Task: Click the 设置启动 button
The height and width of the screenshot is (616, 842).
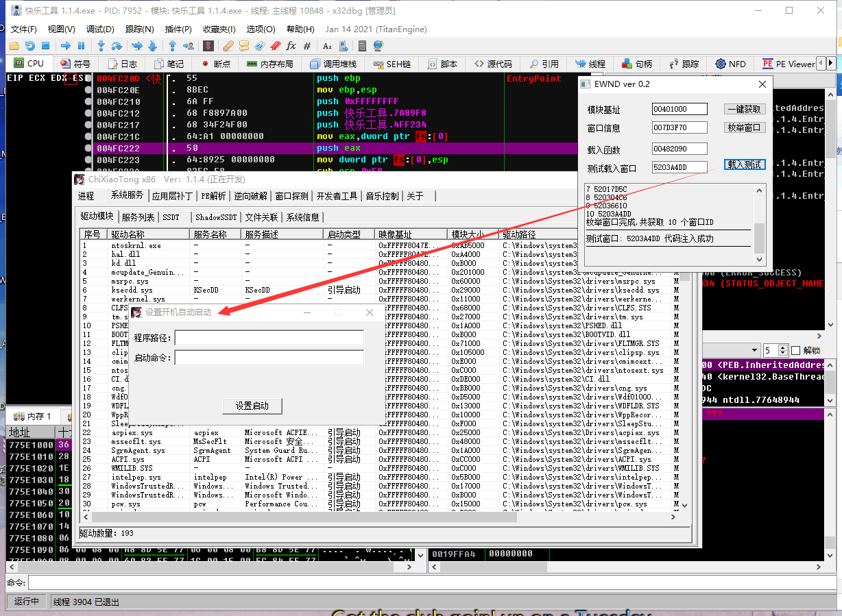Action: [252, 406]
